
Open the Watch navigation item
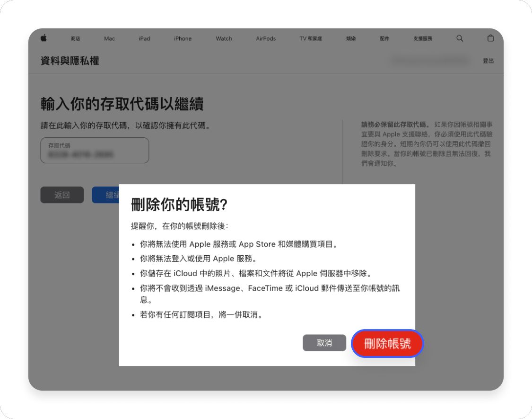pyautogui.click(x=224, y=38)
